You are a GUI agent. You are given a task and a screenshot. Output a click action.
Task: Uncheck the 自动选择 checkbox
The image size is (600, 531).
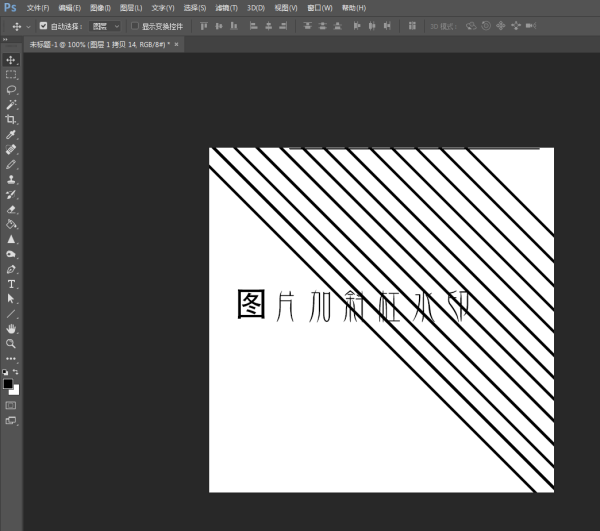tap(43, 26)
